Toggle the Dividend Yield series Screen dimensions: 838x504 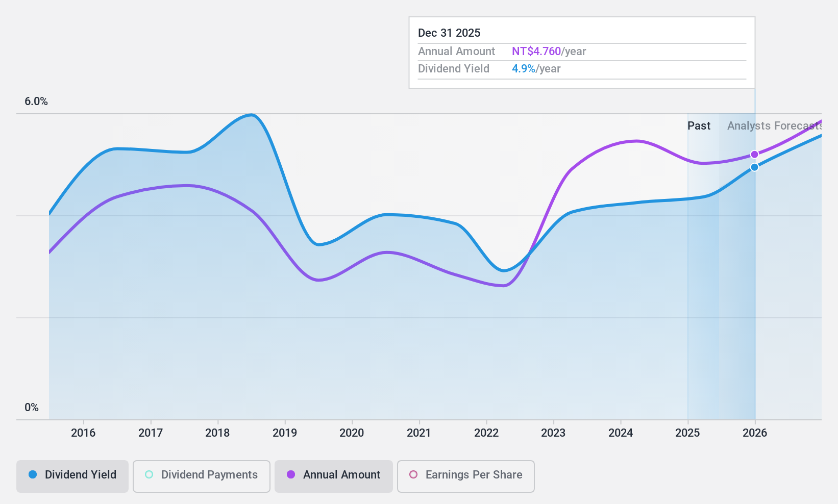pos(72,476)
